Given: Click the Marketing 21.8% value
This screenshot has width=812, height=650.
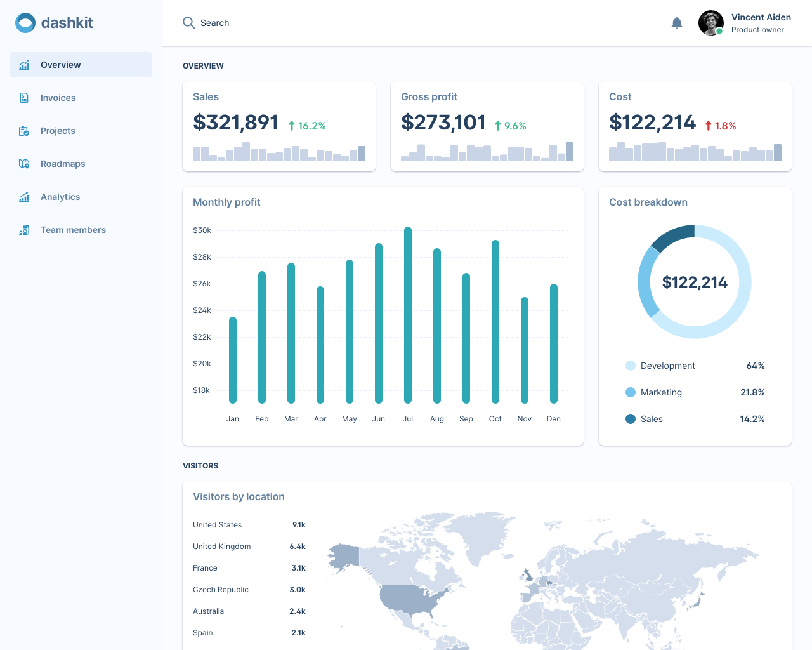Looking at the screenshot, I should [x=752, y=392].
